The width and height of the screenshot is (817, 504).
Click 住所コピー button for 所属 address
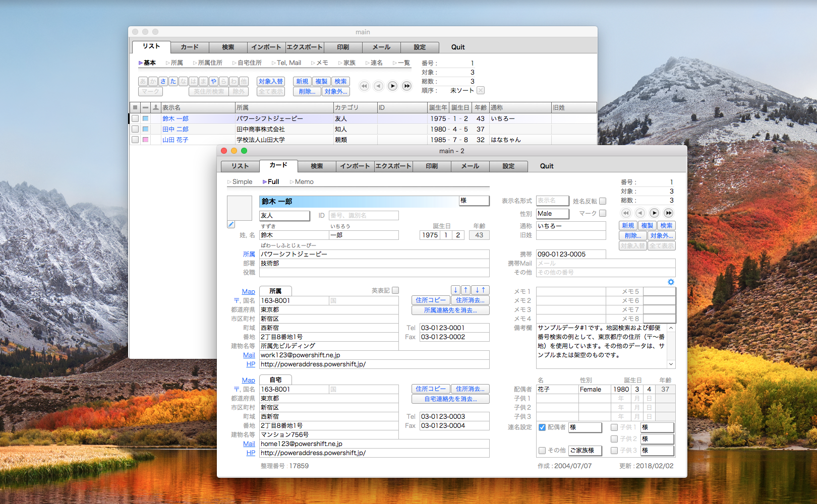[x=431, y=300]
